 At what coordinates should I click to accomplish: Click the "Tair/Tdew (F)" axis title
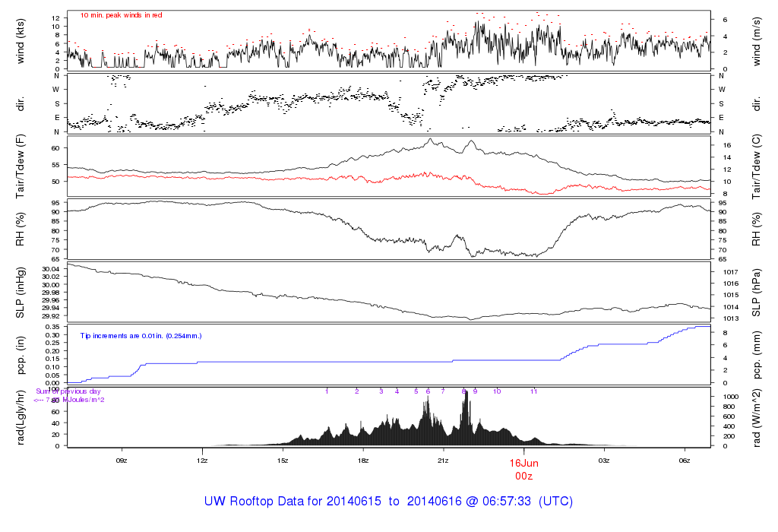coord(21,166)
